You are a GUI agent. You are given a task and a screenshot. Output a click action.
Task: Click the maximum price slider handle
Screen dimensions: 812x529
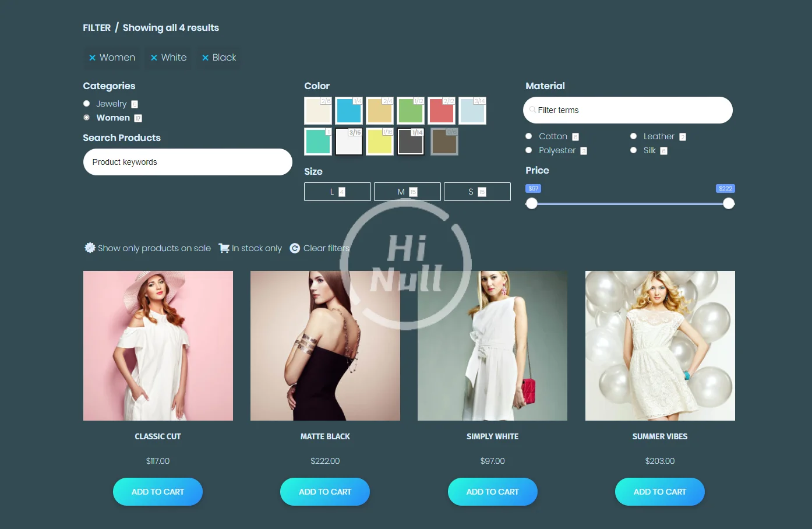tap(729, 203)
